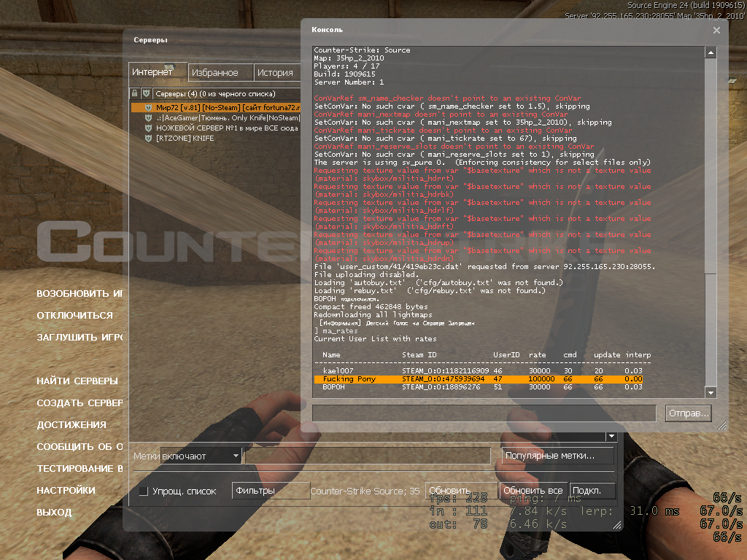Choose ВЫХОД in main menu
The image size is (747, 560).
(x=54, y=513)
